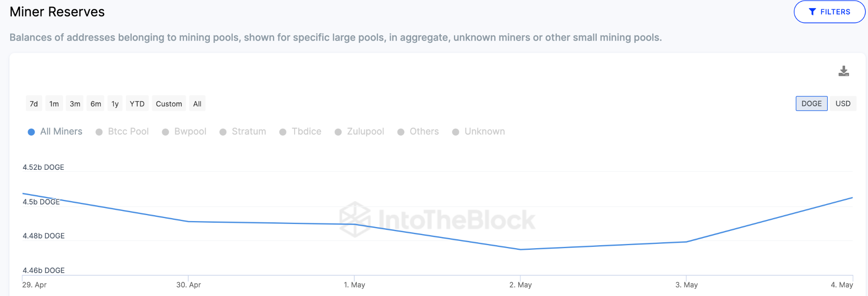Switch chart units to USD
The height and width of the screenshot is (296, 868).
pyautogui.click(x=843, y=104)
